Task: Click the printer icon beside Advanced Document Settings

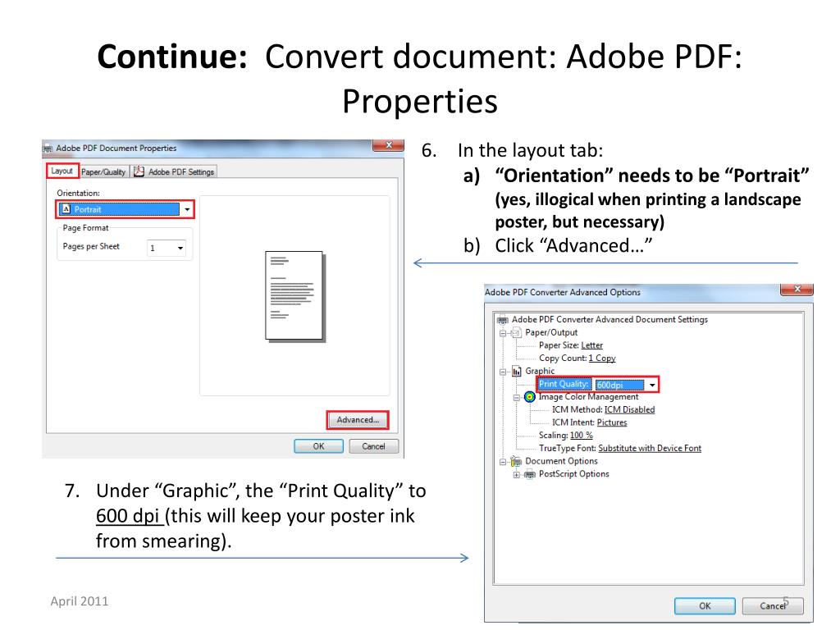Action: [503, 320]
